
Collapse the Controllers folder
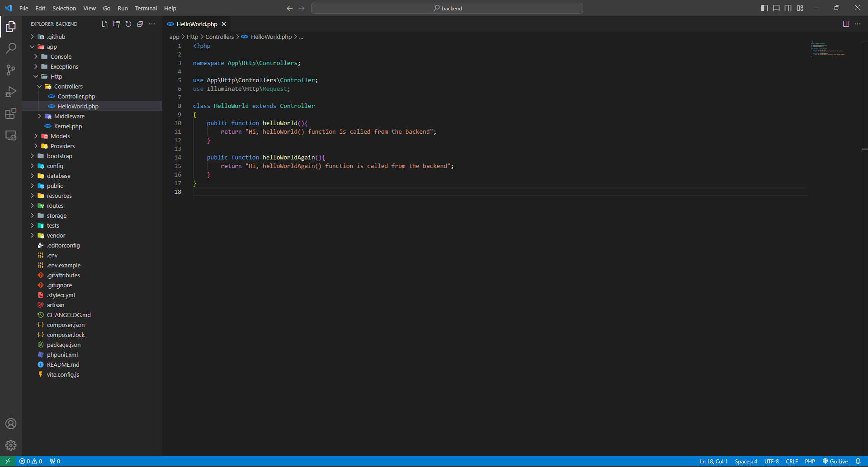pos(68,86)
